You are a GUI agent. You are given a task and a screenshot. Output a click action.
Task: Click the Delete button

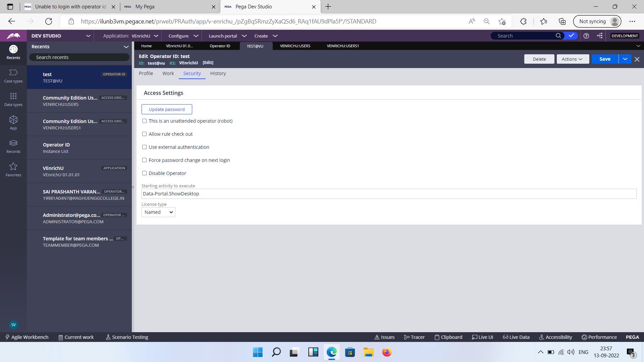[539, 59]
